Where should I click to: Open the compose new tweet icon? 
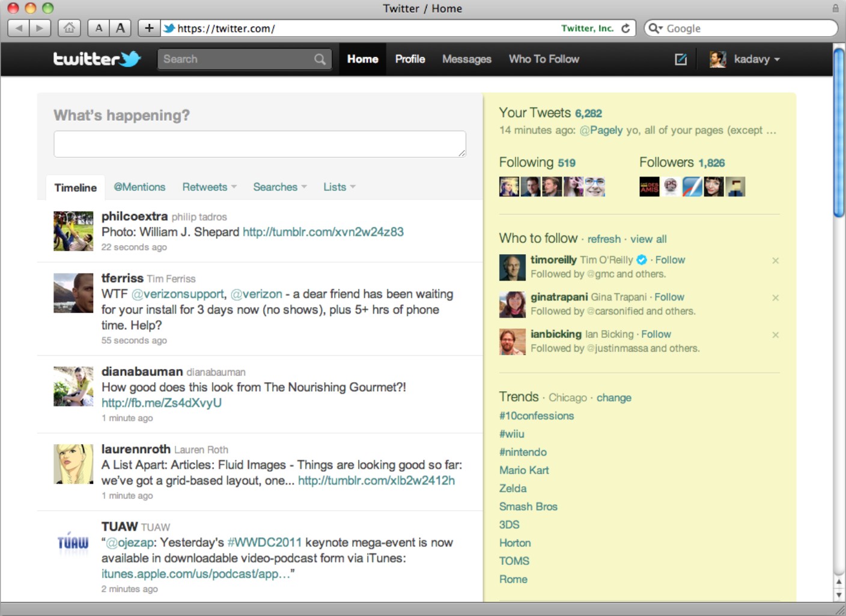tap(681, 59)
